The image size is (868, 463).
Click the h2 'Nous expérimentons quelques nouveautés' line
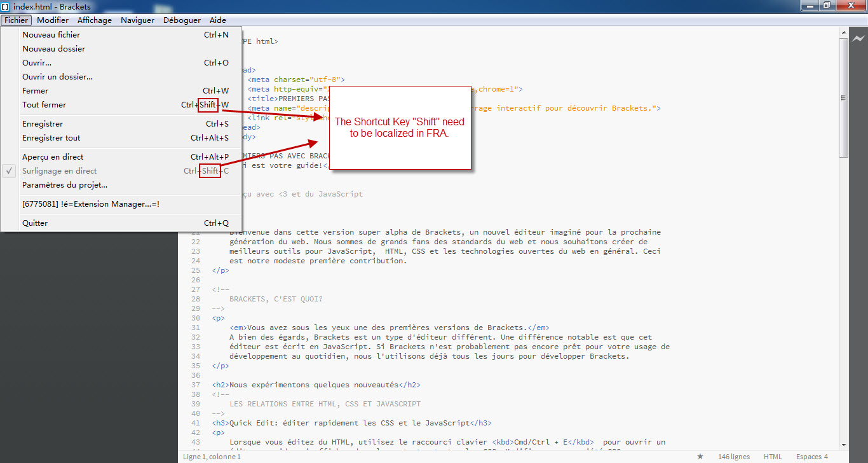tap(316, 385)
